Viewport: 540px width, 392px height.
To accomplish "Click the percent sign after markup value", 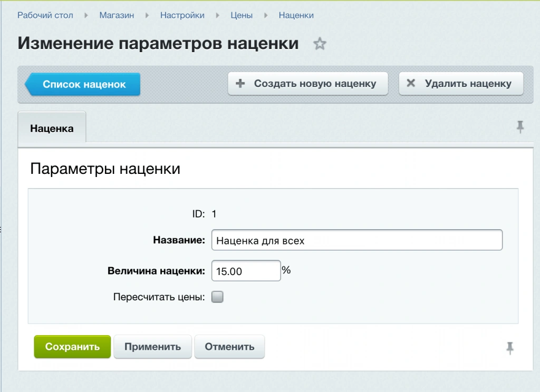I will (x=286, y=270).
